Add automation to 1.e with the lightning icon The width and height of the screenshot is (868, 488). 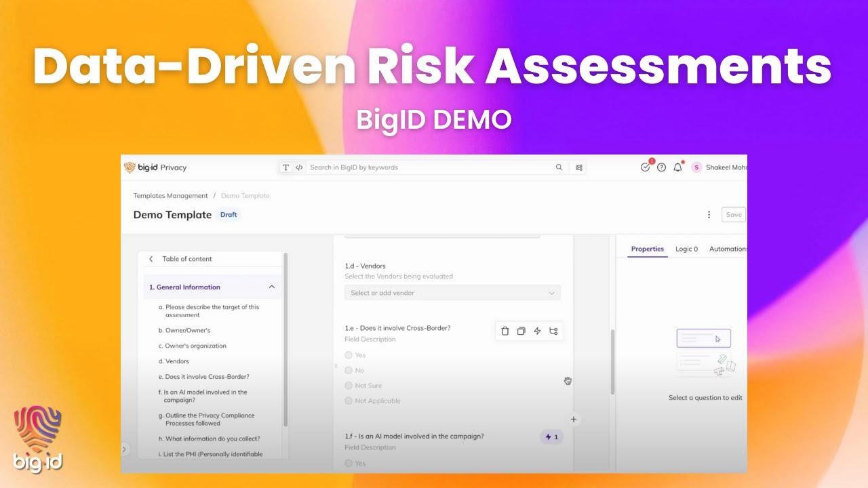(537, 331)
